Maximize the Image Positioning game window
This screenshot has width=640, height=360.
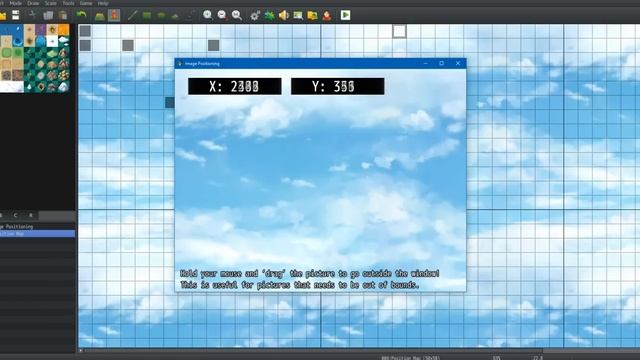coord(442,63)
